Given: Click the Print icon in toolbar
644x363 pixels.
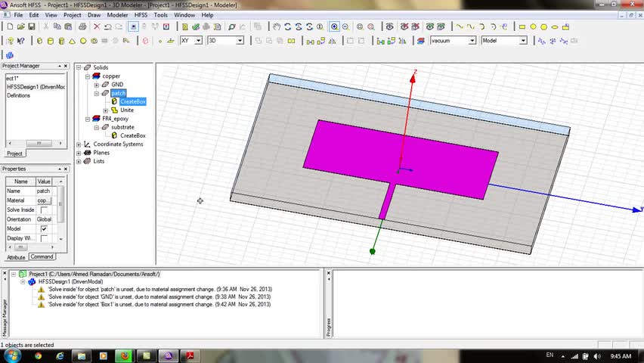Looking at the screenshot, I should 82,26.
